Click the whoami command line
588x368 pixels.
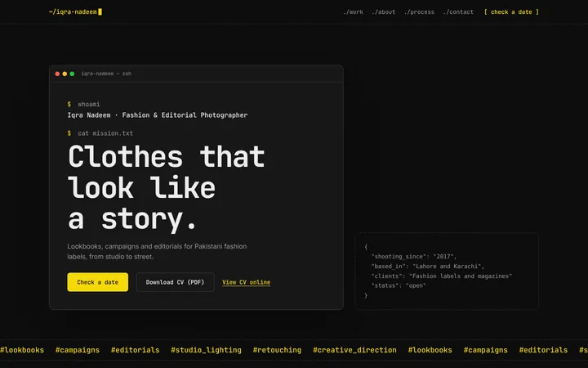point(83,104)
